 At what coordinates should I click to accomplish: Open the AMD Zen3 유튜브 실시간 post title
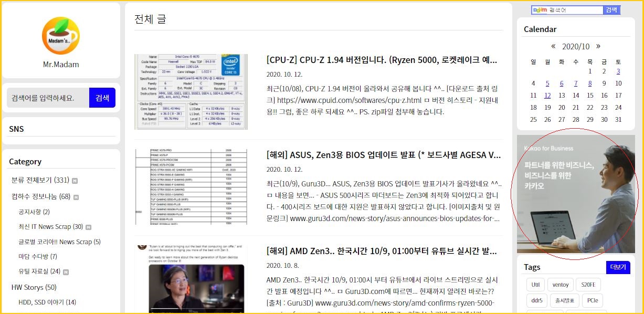pyautogui.click(x=382, y=250)
